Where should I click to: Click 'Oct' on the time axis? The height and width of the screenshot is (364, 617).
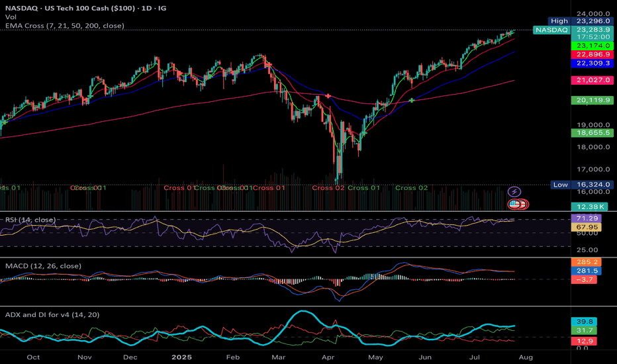(33, 357)
